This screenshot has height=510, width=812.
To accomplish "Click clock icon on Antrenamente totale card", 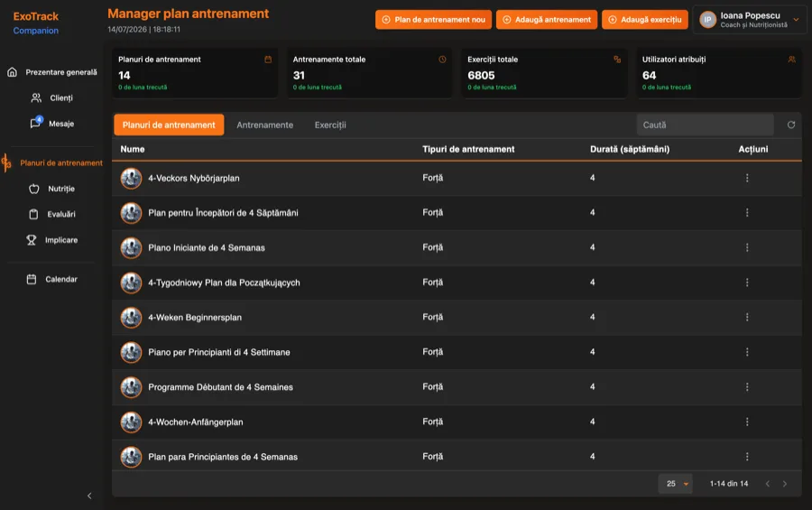I will point(442,60).
